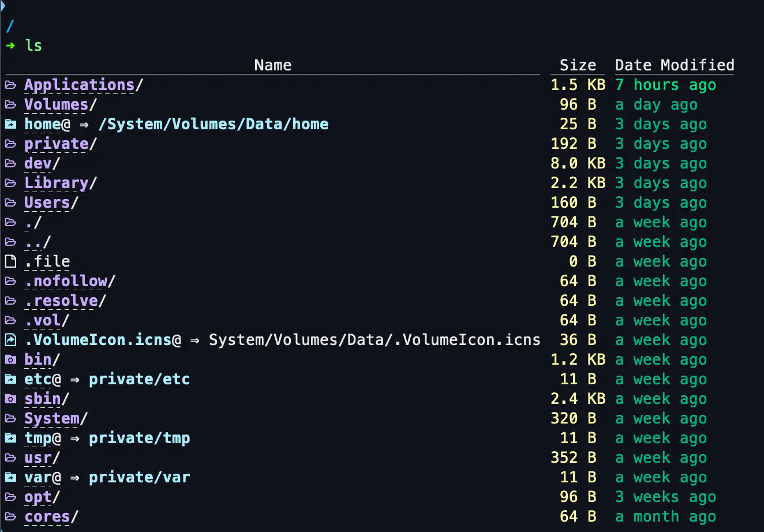Click the symlink folder icon beside etc@

pyautogui.click(x=10, y=380)
